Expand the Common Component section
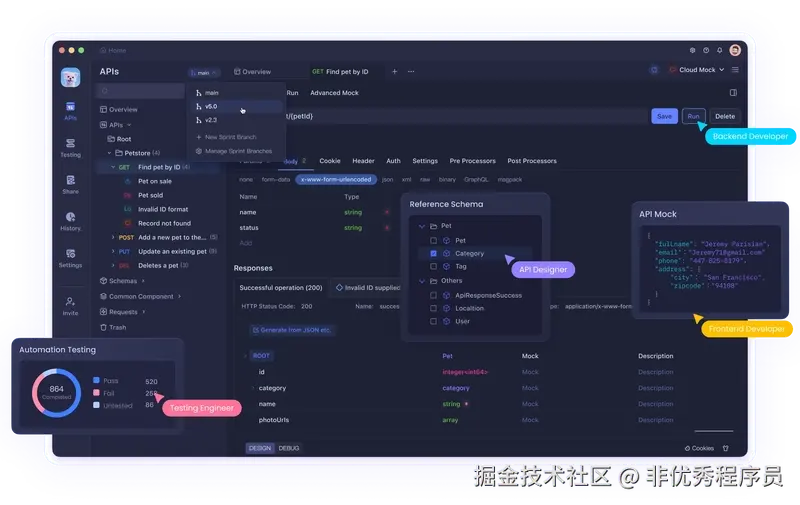 [x=179, y=296]
